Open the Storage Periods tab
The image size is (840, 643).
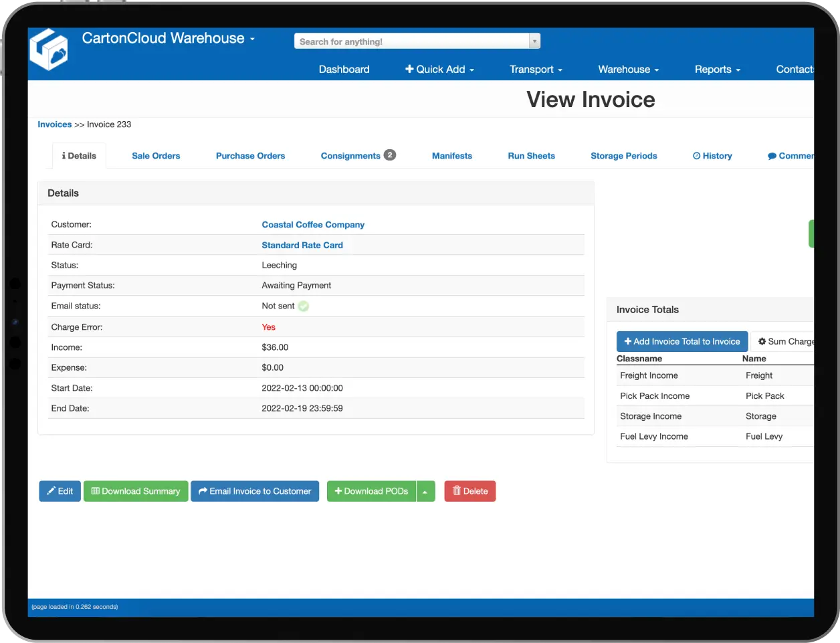[623, 155]
